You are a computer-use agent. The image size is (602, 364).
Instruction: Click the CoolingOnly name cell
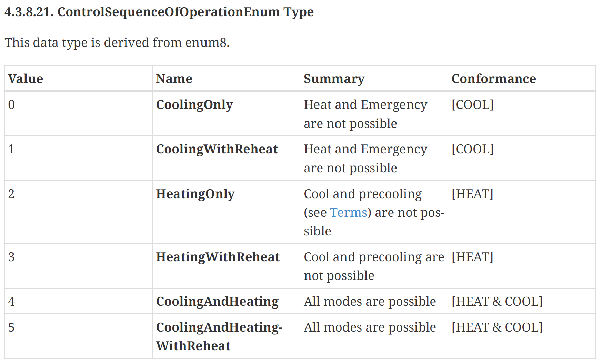(x=194, y=105)
